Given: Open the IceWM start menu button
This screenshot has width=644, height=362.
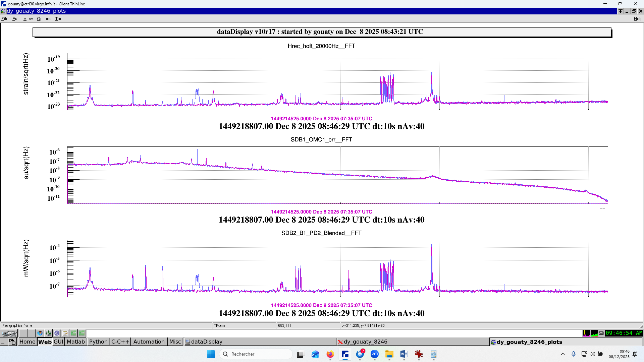Looking at the screenshot, I should [x=9, y=333].
